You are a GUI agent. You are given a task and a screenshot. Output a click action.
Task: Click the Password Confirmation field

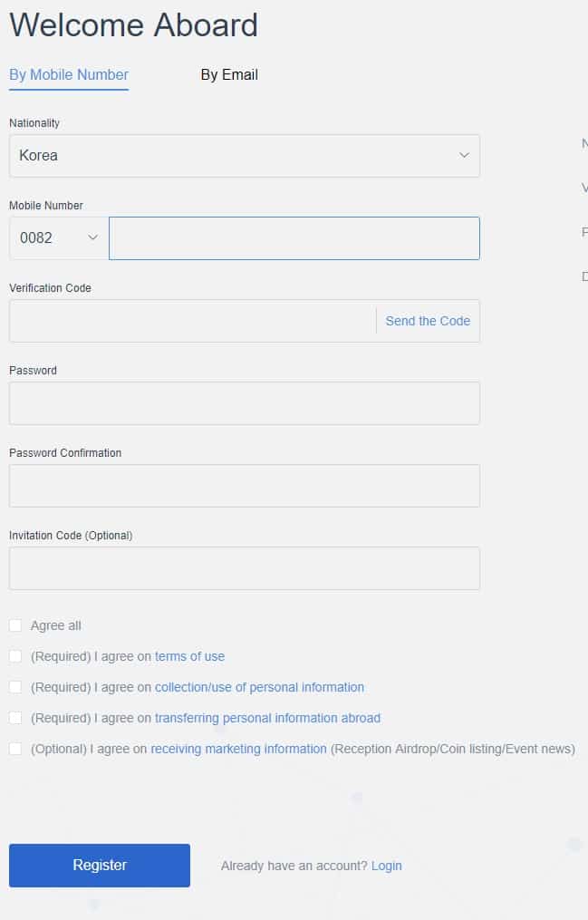click(245, 486)
